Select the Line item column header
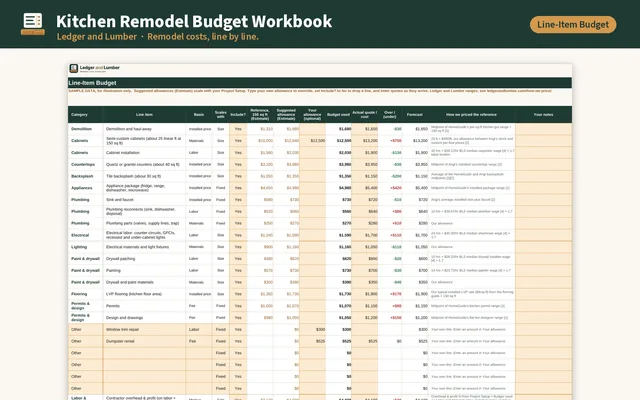The height and width of the screenshot is (400, 640). (x=144, y=115)
